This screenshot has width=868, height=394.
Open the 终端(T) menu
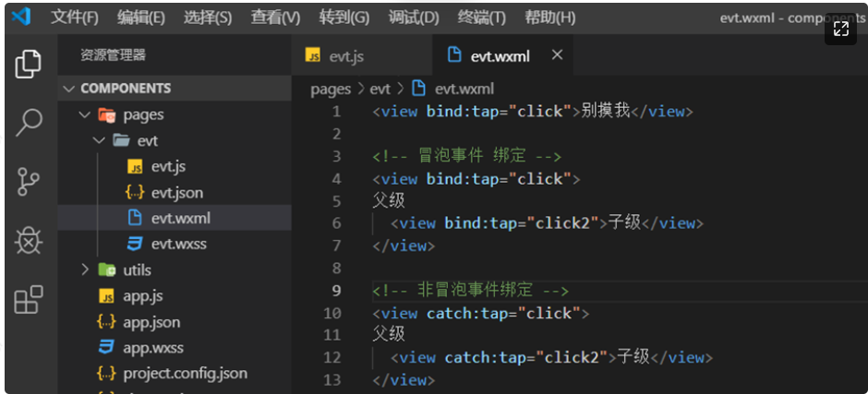point(482,18)
